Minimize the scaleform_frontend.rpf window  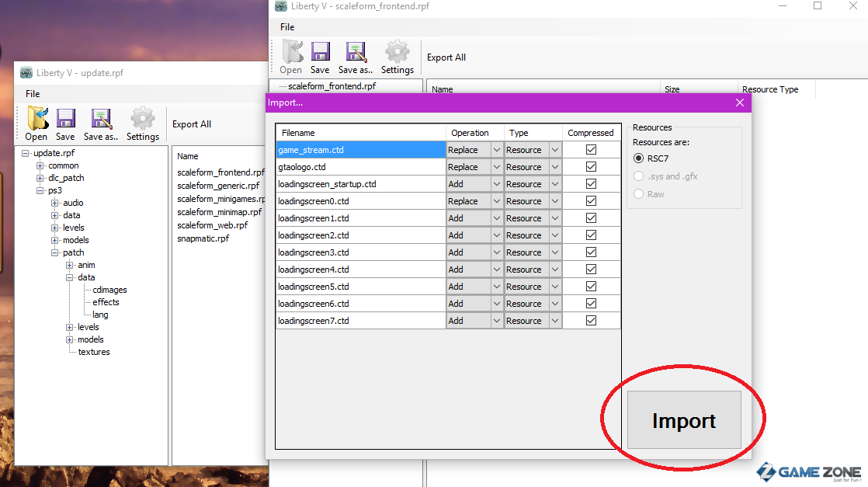pos(783,5)
